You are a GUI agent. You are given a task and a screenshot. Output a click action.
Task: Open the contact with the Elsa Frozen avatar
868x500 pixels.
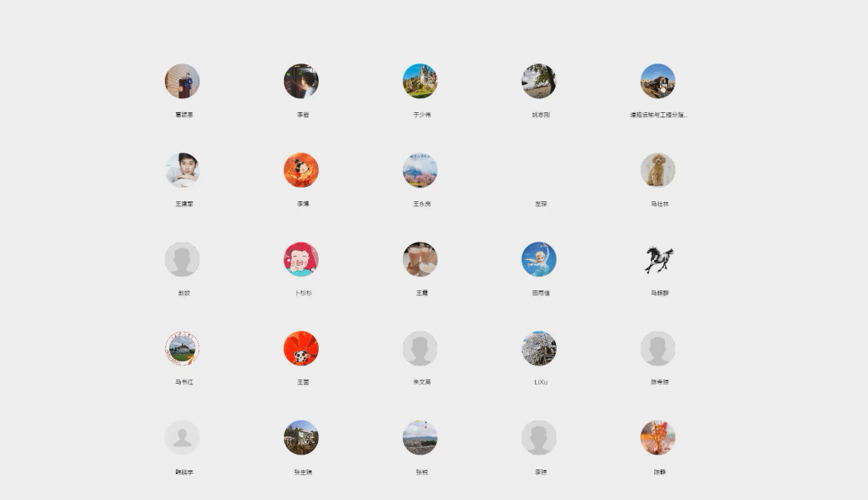click(x=538, y=260)
